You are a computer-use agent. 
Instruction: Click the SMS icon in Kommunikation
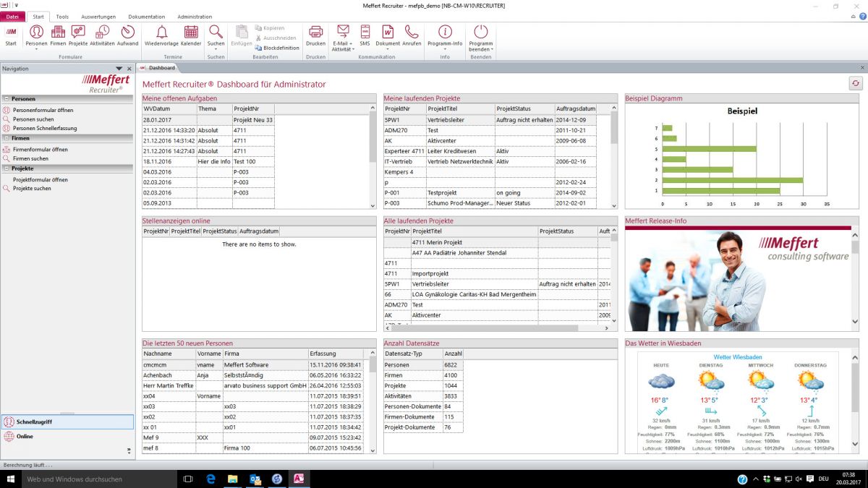pos(365,35)
